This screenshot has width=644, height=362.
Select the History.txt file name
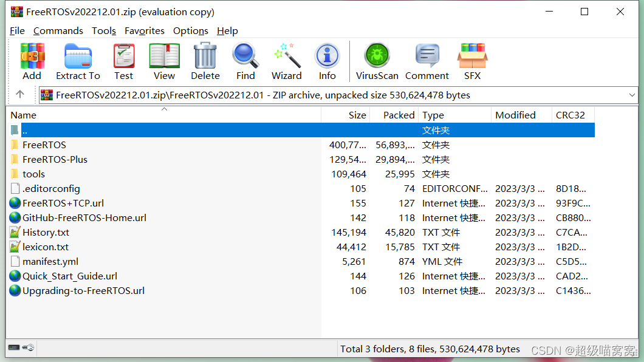(x=46, y=232)
